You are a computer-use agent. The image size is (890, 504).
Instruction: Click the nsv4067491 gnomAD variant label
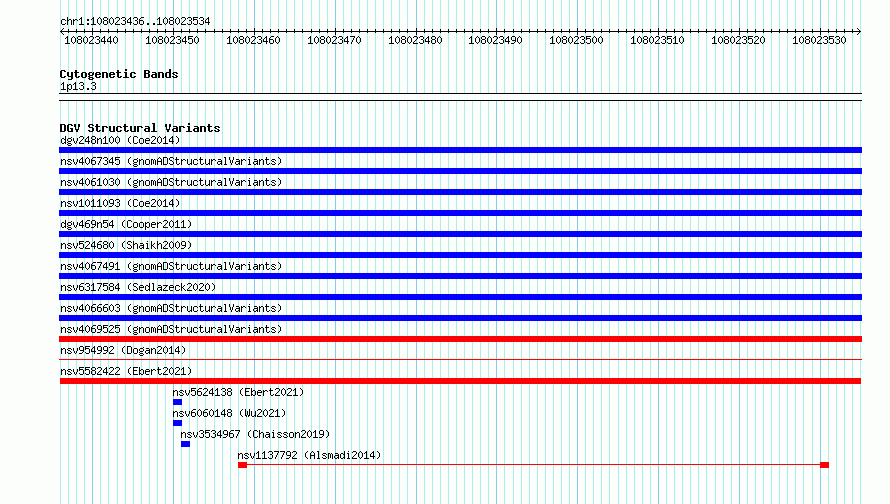[x=171, y=266]
